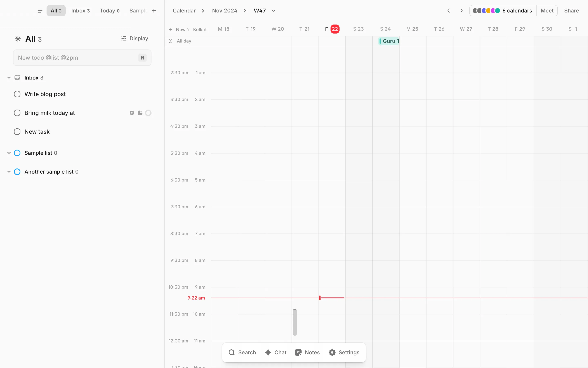Viewport: 588px width, 368px height.
Task: Click the ring icon on Bring milk task
Action: (148, 113)
